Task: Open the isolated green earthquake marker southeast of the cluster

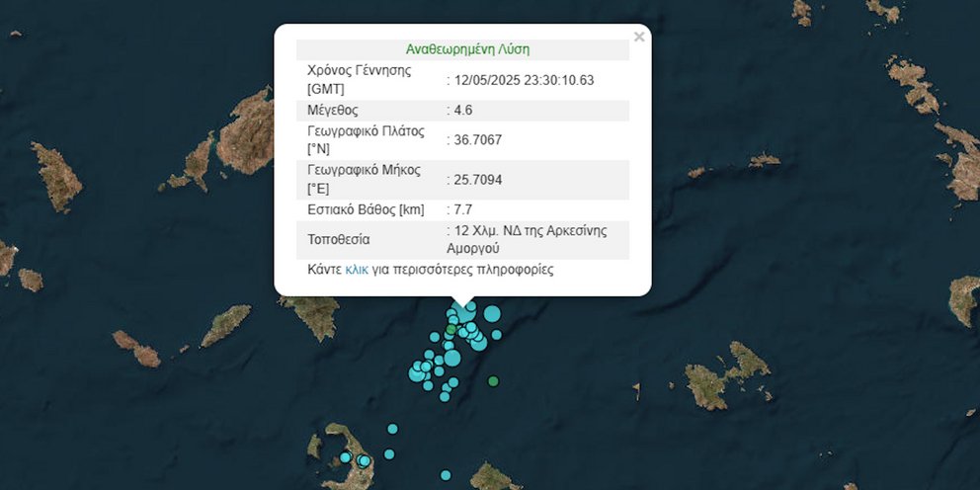Action: [x=493, y=380]
